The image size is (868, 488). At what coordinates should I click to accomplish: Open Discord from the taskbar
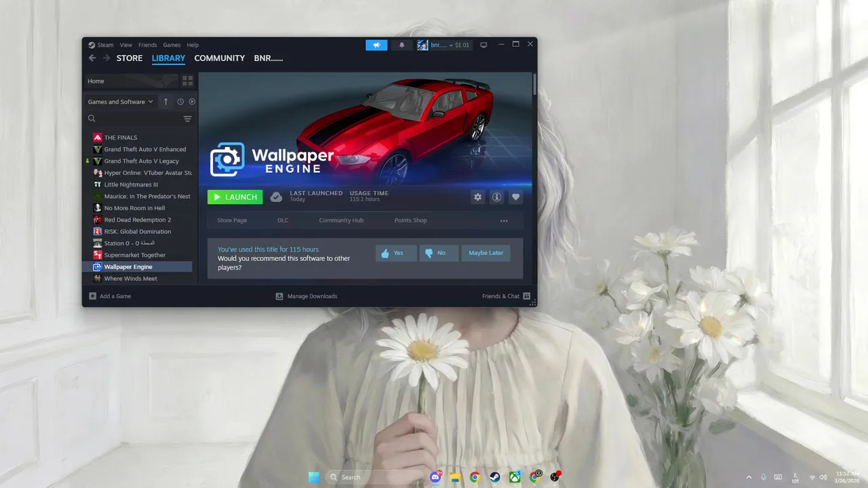[435, 477]
